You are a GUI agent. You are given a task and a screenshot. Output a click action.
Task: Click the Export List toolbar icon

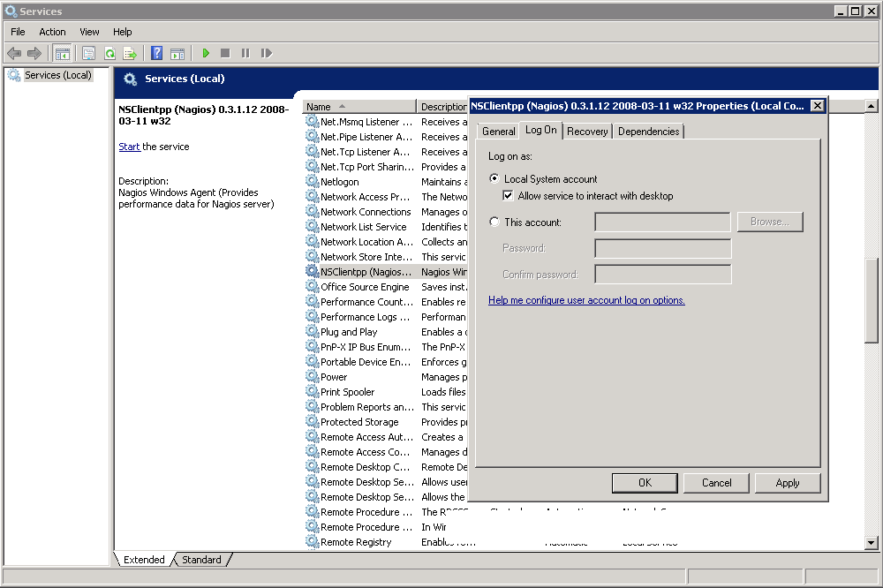tap(130, 54)
